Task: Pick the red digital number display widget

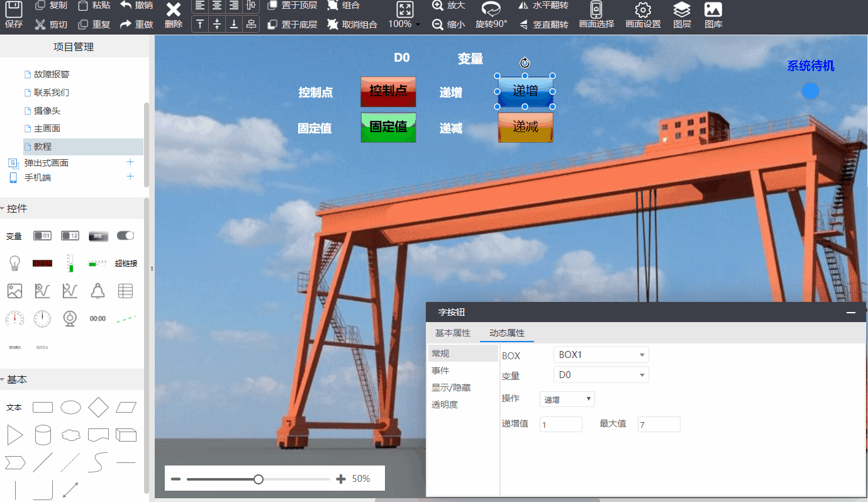Action: pyautogui.click(x=42, y=263)
